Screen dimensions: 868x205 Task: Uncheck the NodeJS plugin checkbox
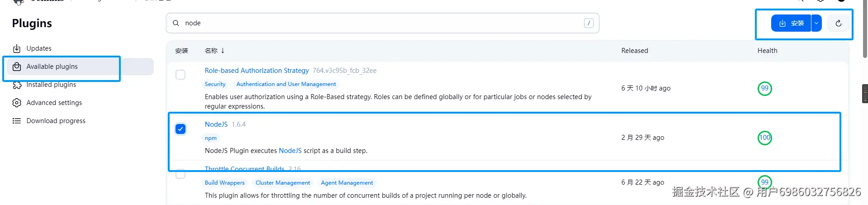[x=180, y=129]
